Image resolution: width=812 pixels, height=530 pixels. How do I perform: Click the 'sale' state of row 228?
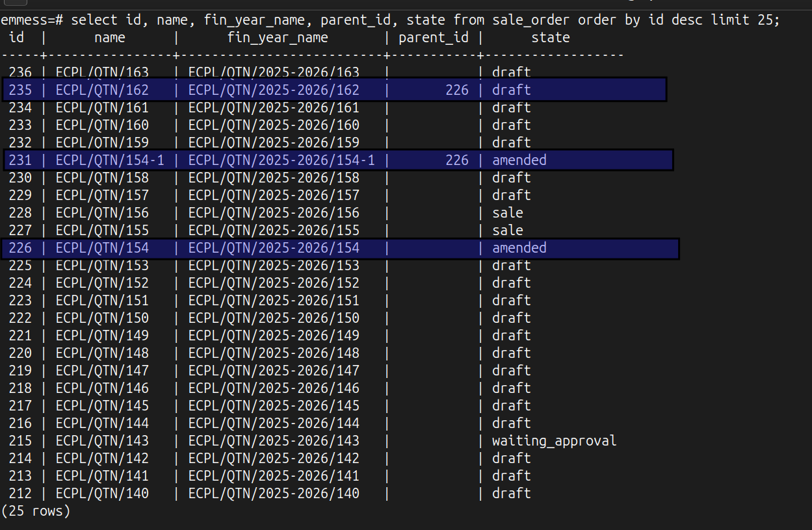tap(507, 213)
